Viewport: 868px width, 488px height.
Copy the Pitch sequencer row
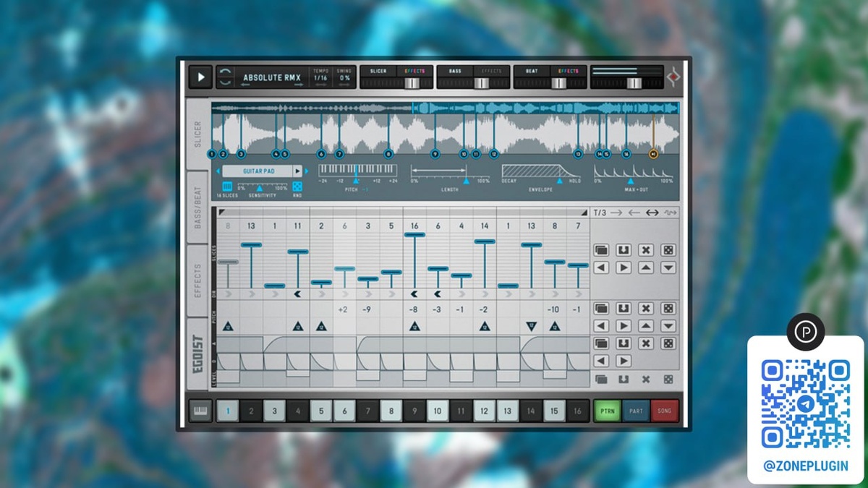point(601,309)
